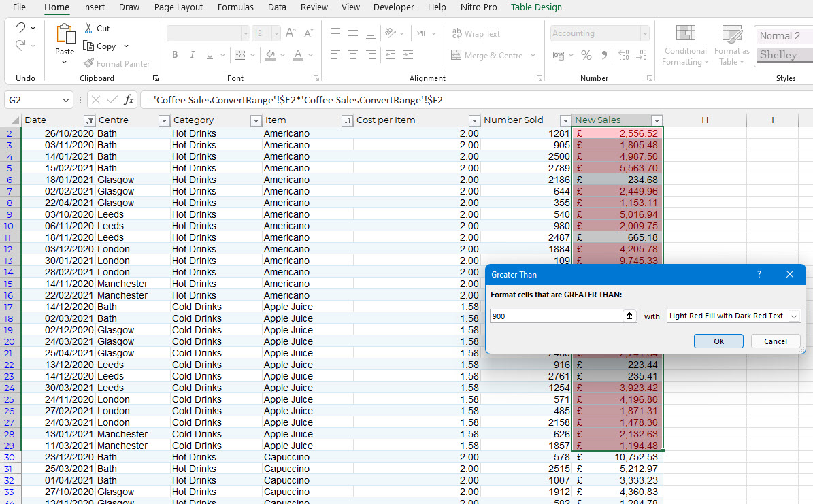813x504 pixels.
Task: Click the value input field containing 900
Action: [554, 316]
